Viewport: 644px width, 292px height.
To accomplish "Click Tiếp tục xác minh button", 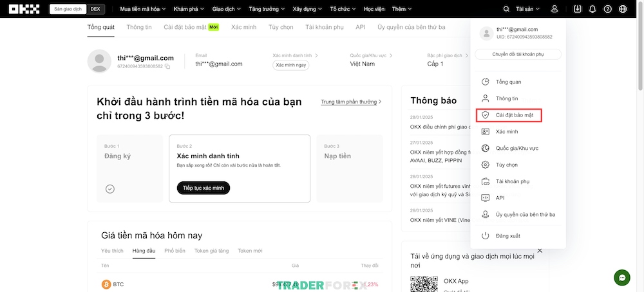I will coord(204,188).
